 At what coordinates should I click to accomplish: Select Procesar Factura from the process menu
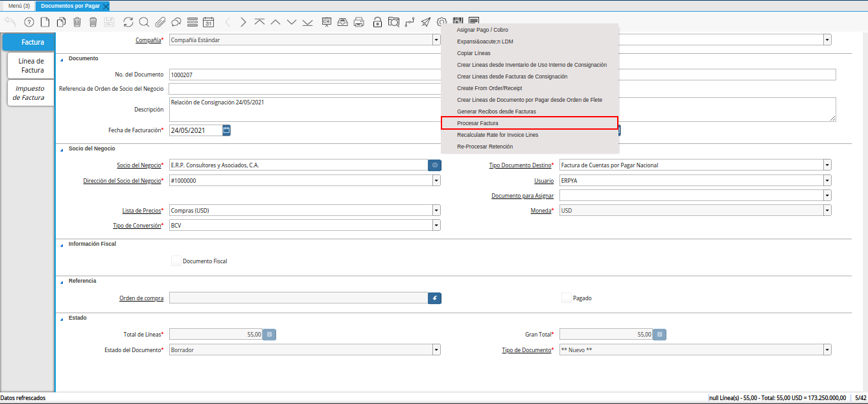[478, 123]
